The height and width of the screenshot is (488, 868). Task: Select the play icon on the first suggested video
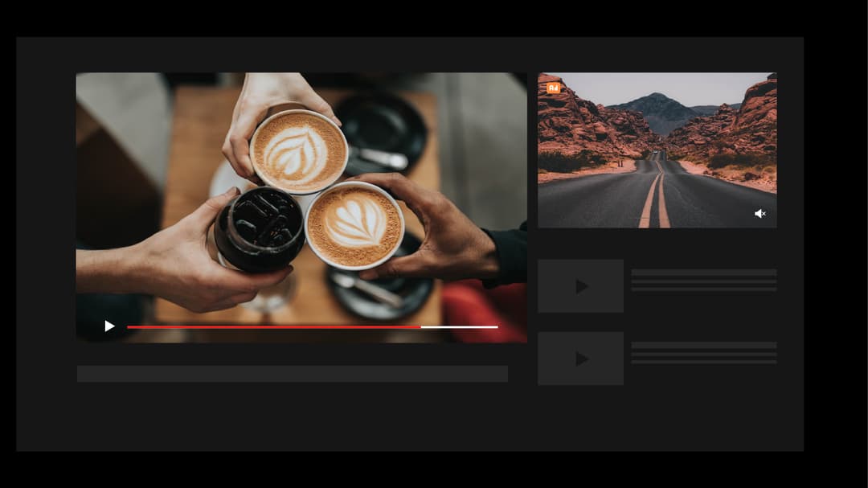coord(581,285)
